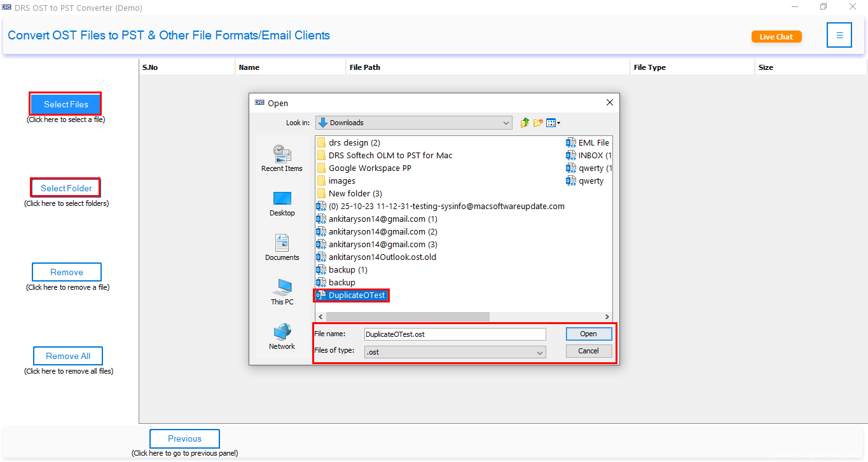Open the view menu list icon
Viewport: 868px width, 462px height.
(553, 123)
